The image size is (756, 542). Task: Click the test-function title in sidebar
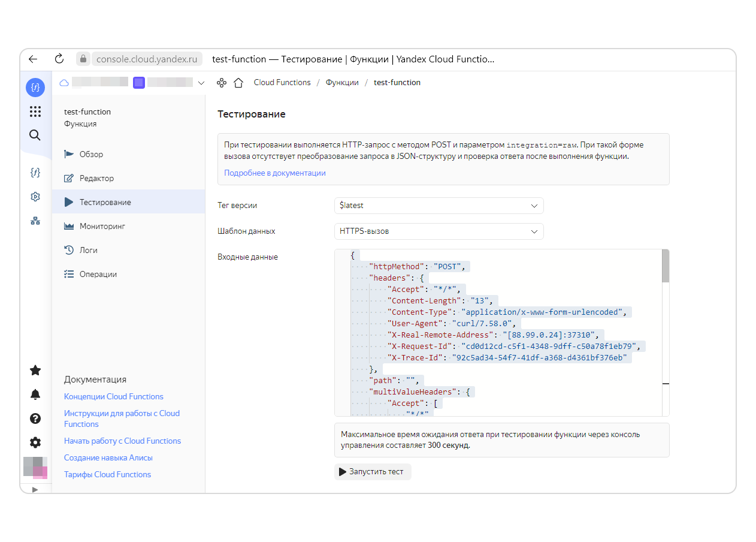(87, 112)
